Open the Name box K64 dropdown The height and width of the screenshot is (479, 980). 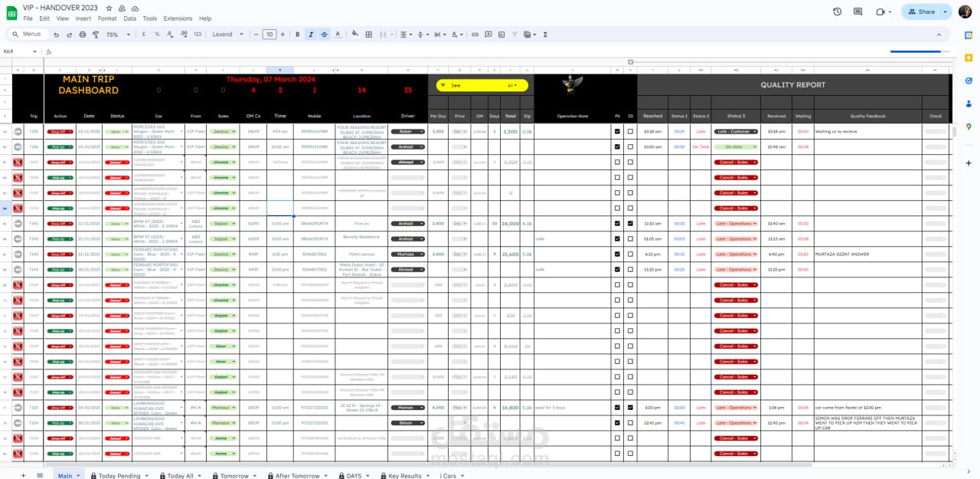tap(35, 51)
